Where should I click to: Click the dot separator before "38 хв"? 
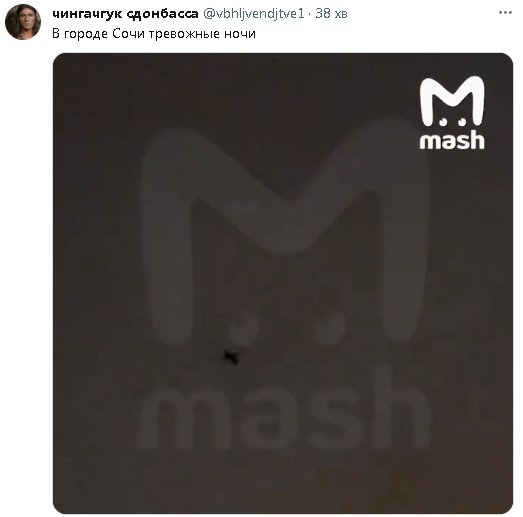(310, 14)
